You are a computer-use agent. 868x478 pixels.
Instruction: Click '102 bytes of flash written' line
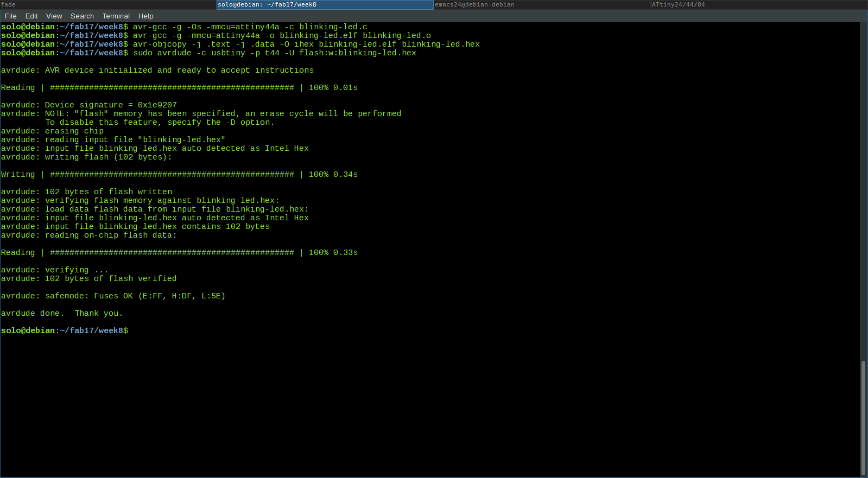click(x=86, y=192)
